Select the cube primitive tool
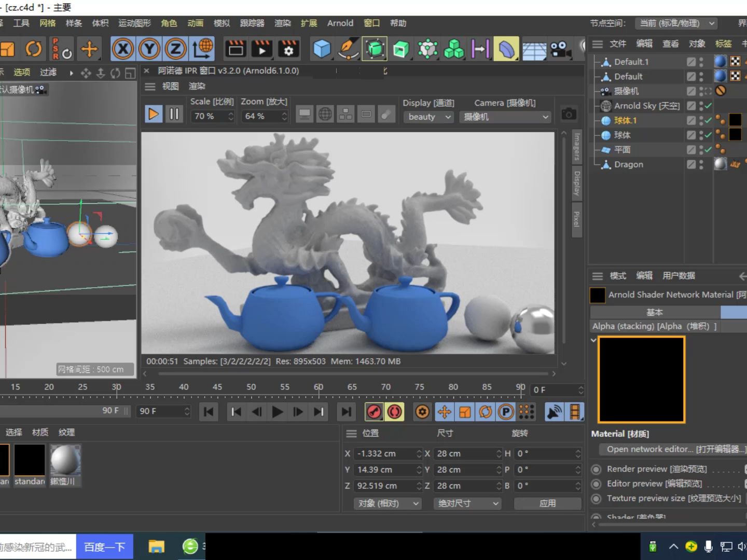The height and width of the screenshot is (560, 747). click(x=322, y=49)
